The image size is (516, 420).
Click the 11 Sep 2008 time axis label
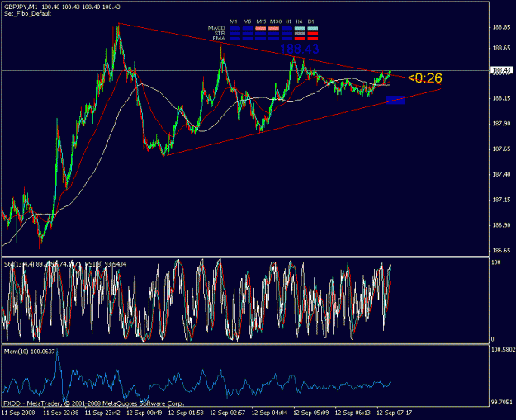(18, 413)
